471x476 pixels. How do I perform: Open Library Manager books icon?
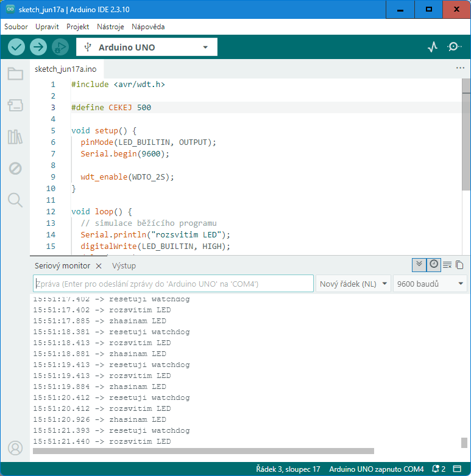click(x=15, y=137)
